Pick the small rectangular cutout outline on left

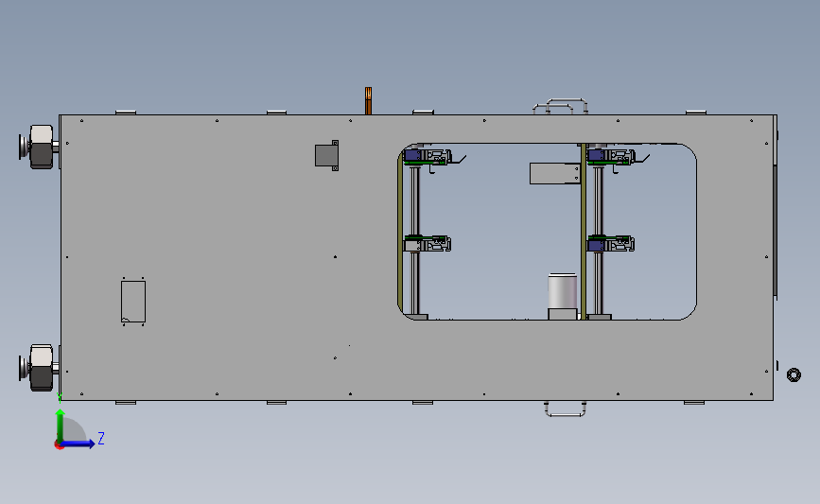click(133, 302)
